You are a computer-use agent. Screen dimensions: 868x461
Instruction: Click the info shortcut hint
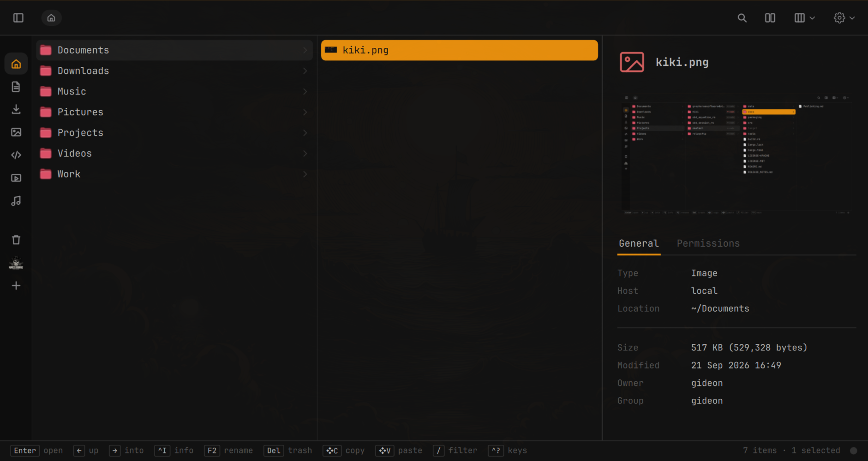click(x=174, y=451)
